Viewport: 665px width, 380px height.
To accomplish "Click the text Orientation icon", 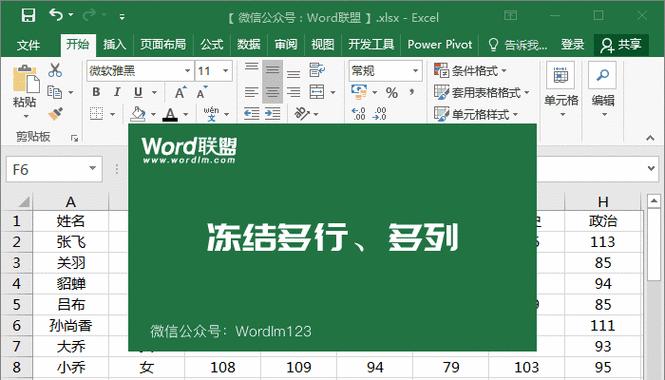I will (302, 113).
